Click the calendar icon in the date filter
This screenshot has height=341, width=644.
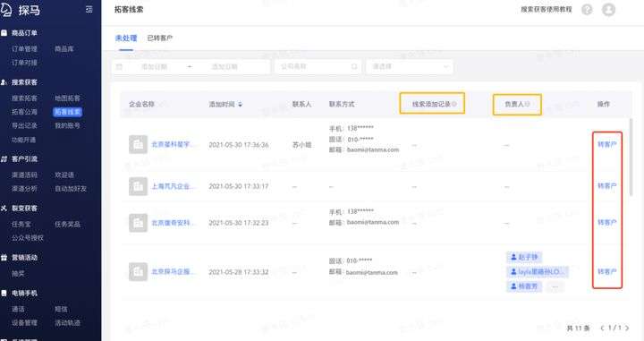119,66
